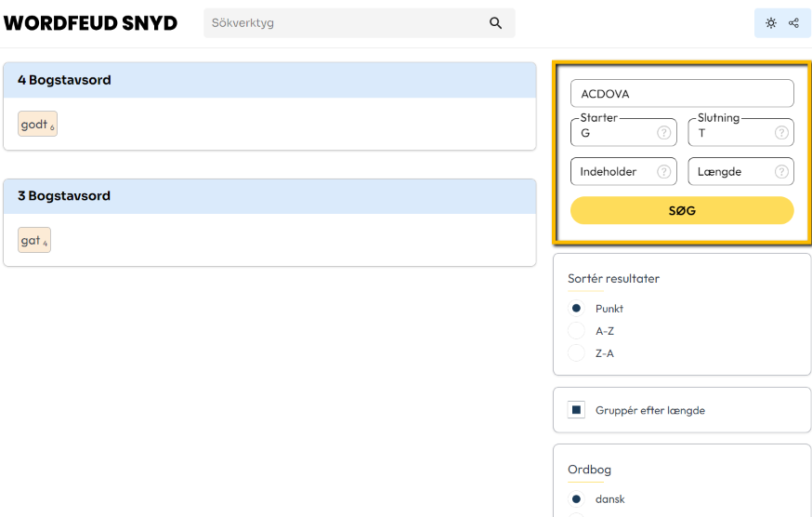Click the search magnifier icon

[495, 23]
